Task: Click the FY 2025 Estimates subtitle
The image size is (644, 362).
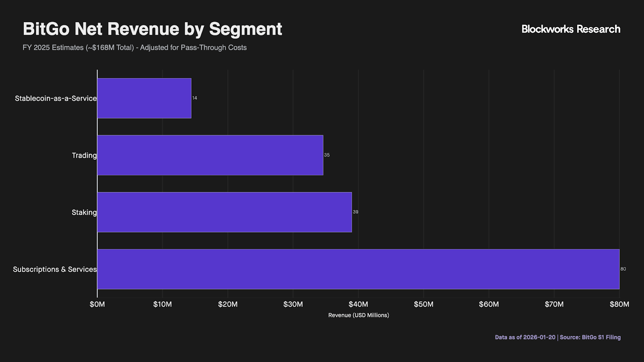Action: 134,47
